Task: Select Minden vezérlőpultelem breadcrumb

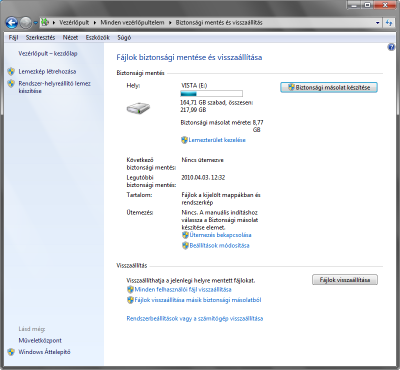Action: [x=132, y=23]
